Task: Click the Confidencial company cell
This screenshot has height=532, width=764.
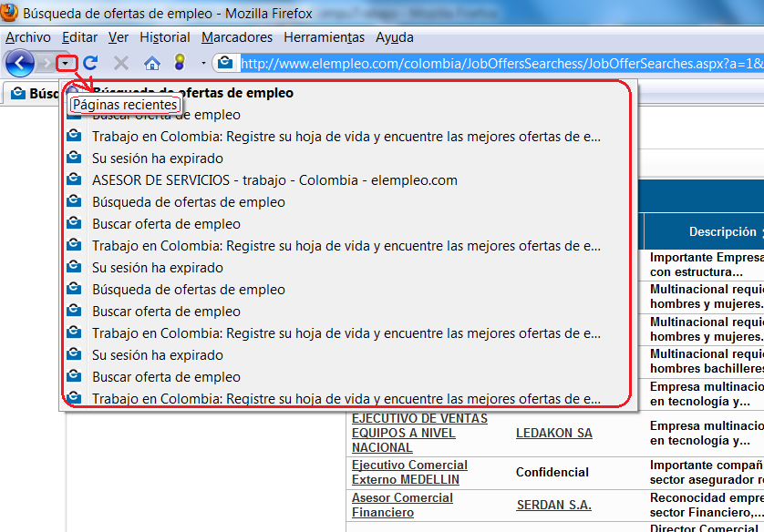Action: [552, 472]
